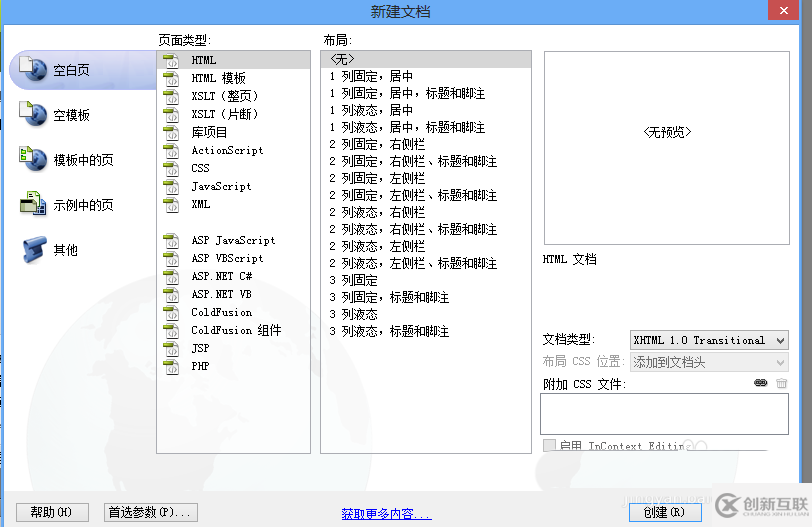Click the ASP.NET C# file icon
Screen dimensions: 812x527
tap(171, 276)
